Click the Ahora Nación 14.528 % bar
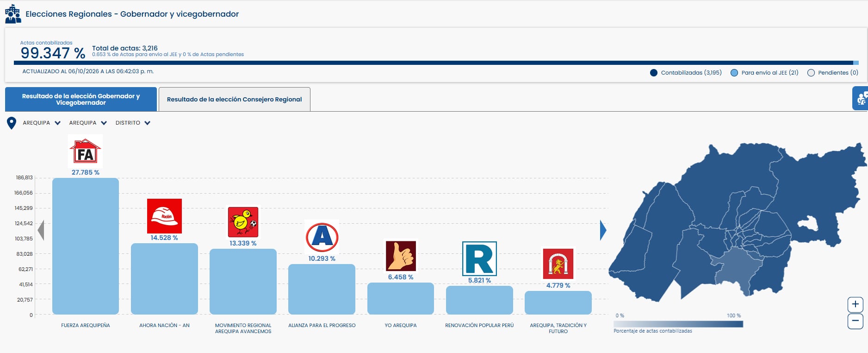The width and height of the screenshot is (868, 353). pyautogui.click(x=164, y=279)
